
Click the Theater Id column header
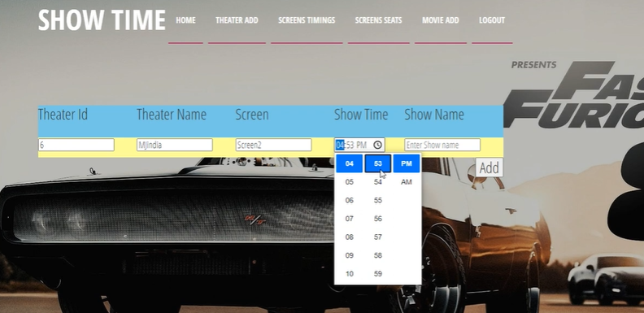63,115
